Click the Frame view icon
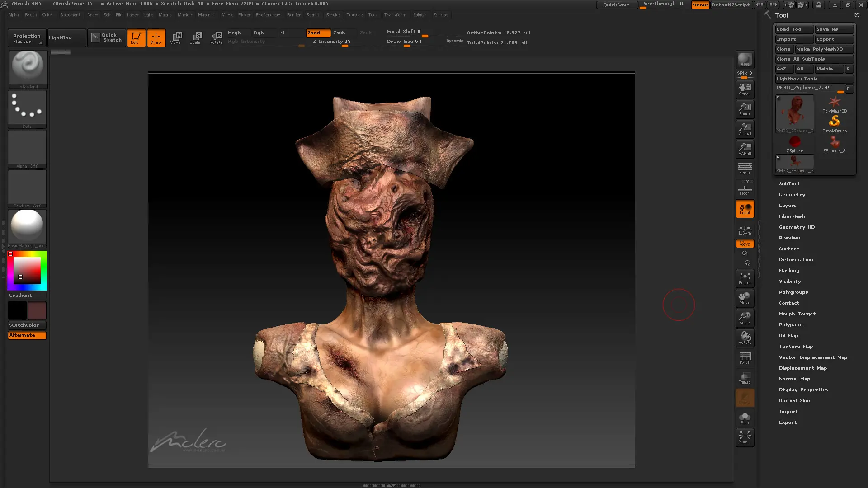868x488 pixels. (x=745, y=278)
